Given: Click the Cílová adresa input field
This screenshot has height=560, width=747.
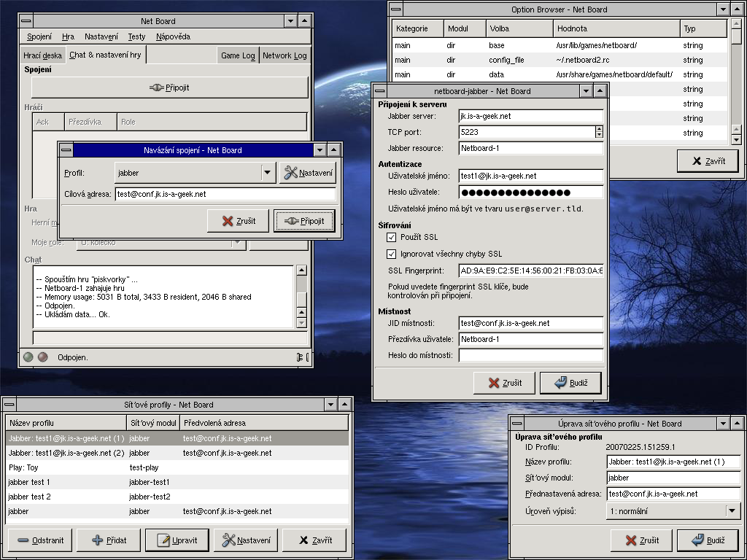Looking at the screenshot, I should point(225,194).
